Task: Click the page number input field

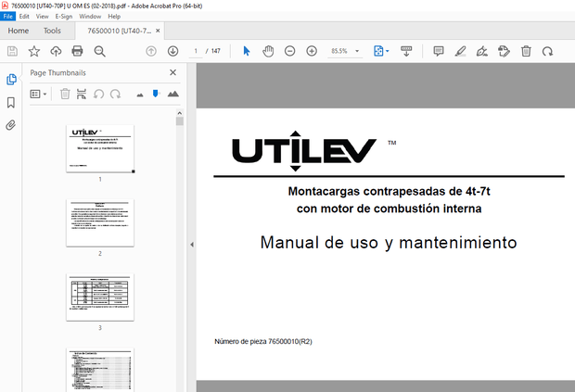Action: 196,51
